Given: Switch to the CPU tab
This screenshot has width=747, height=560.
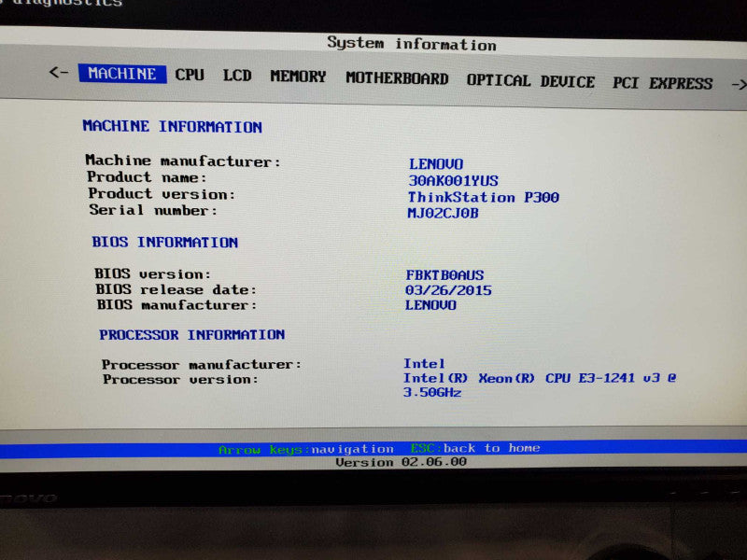Looking at the screenshot, I should click(x=190, y=75).
